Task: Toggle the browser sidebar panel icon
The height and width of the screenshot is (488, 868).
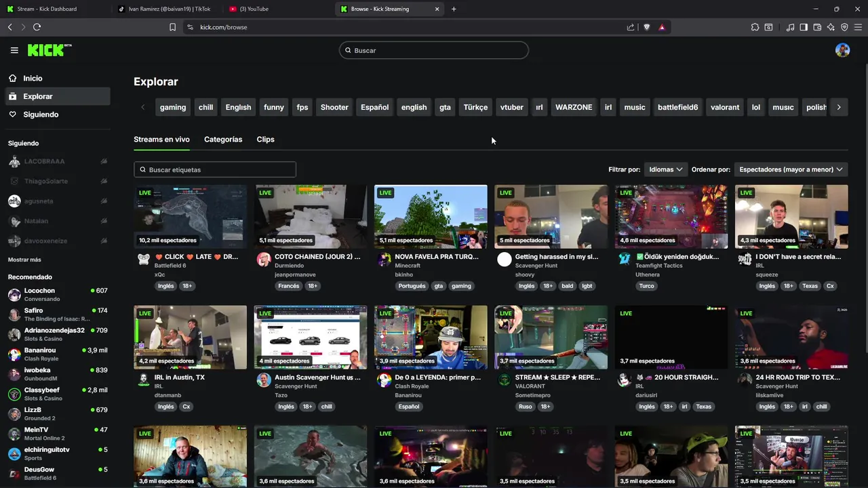Action: pyautogui.click(x=804, y=27)
